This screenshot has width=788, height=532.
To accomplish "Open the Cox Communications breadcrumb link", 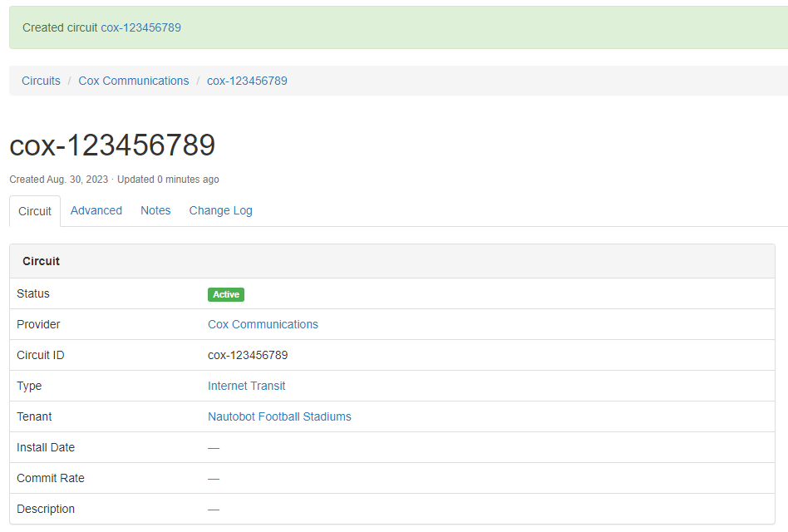I will click(134, 81).
